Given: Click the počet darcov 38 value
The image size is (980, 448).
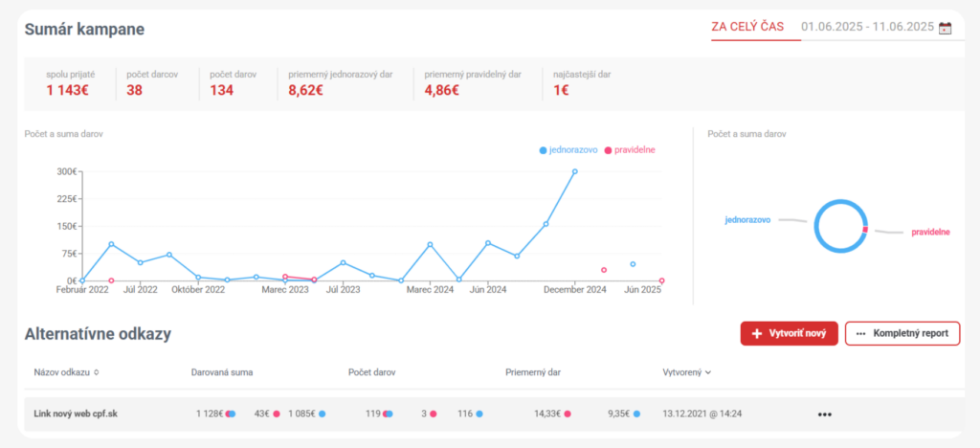Looking at the screenshot, I should pyautogui.click(x=134, y=91).
